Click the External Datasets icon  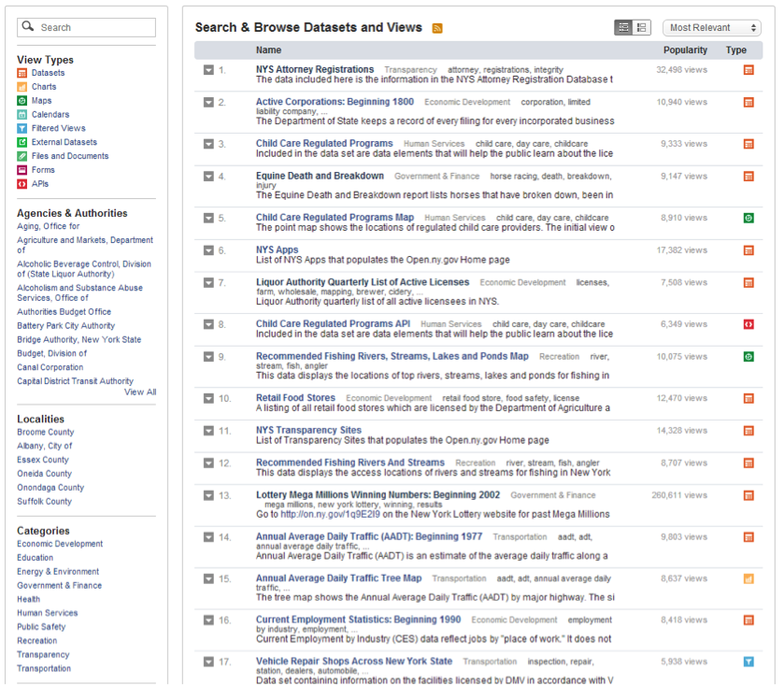click(22, 142)
